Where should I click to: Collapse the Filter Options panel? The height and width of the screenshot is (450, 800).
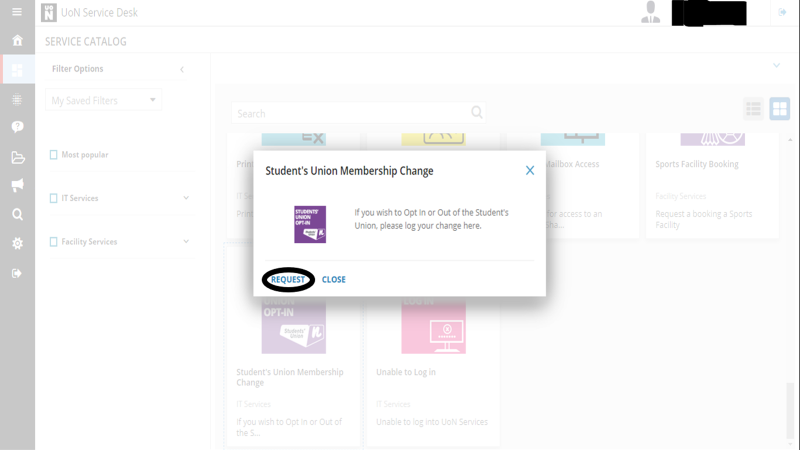182,69
